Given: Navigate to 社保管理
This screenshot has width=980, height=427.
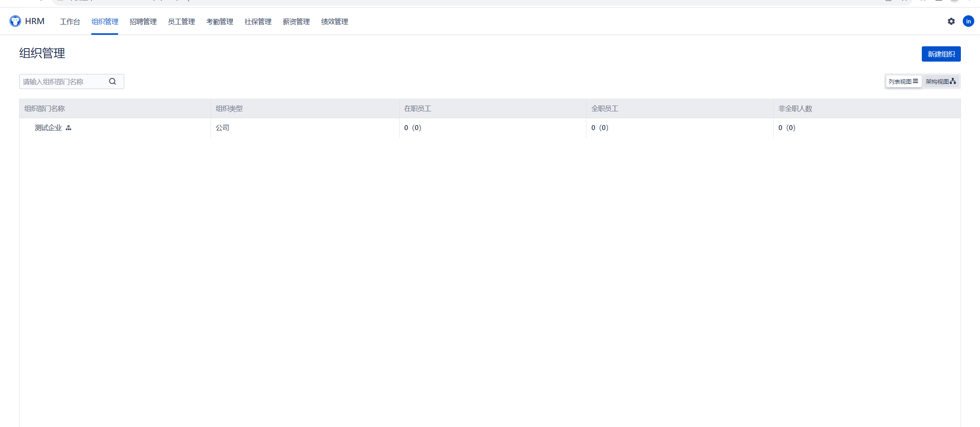Looking at the screenshot, I should tap(258, 22).
